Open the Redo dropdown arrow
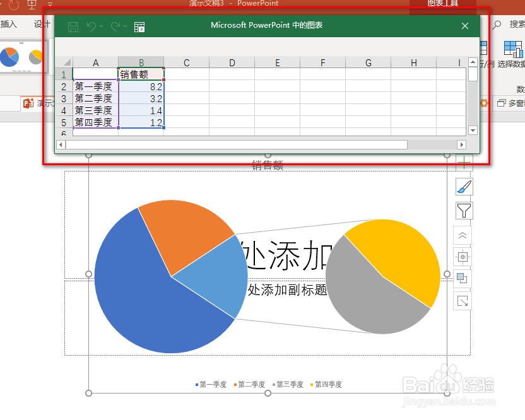This screenshot has width=525, height=420. [124, 26]
